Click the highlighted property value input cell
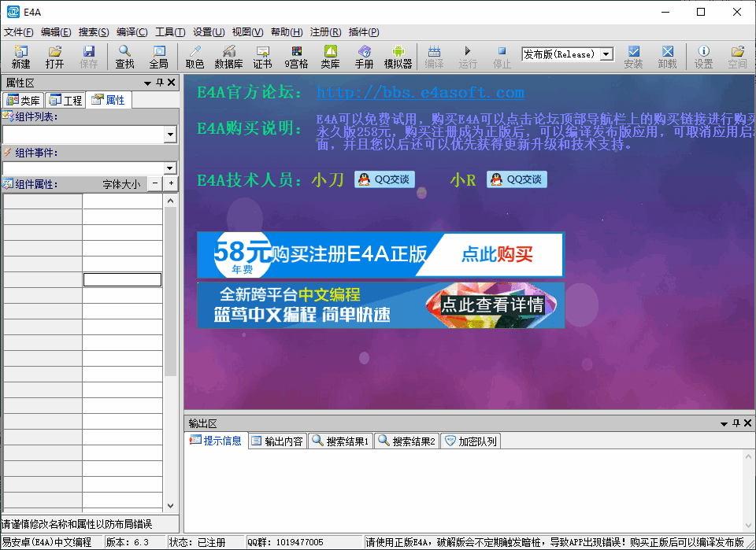The width and height of the screenshot is (756, 550). click(123, 280)
